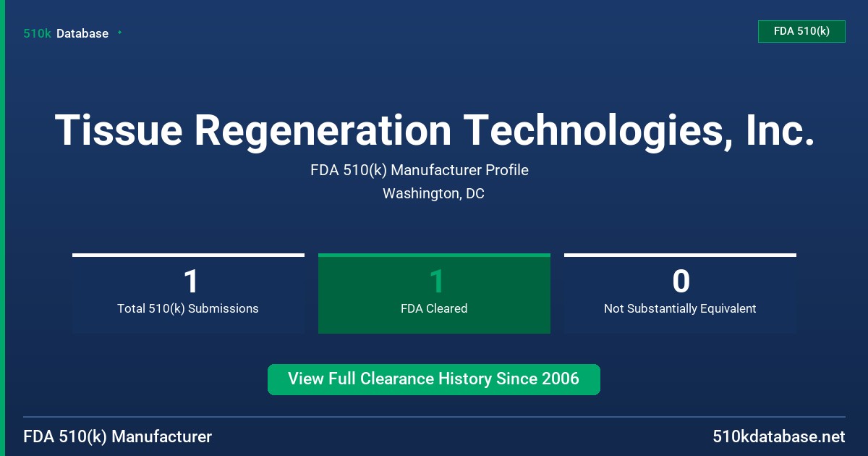The image size is (868, 456).
Task: Select the Total 510(k) Submissions card
Action: click(x=188, y=293)
